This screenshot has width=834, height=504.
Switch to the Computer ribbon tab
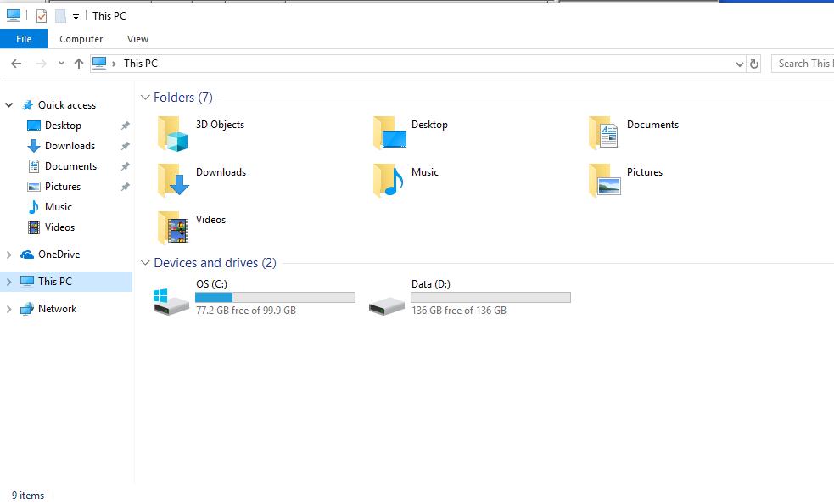tap(81, 39)
